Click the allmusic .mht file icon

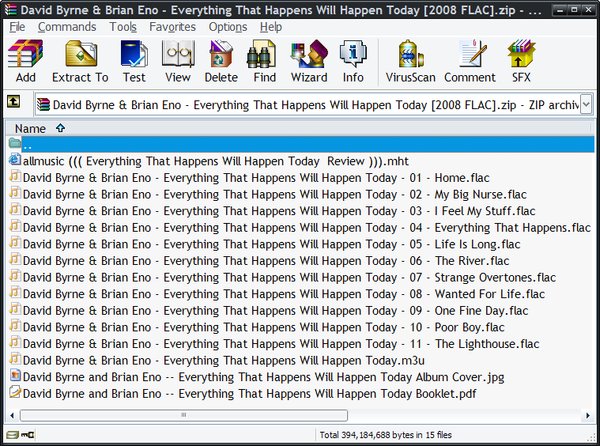(15, 160)
